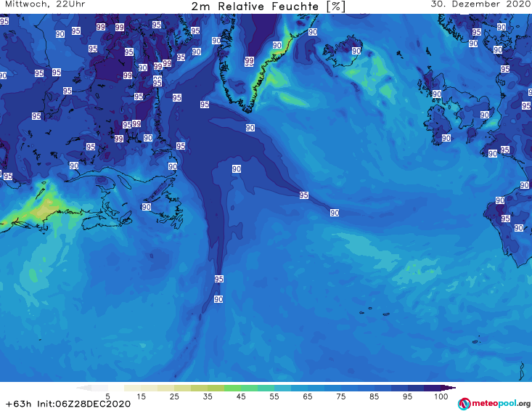Click the '35' tick label on color scale
The height and width of the screenshot is (411, 532).
(x=208, y=396)
